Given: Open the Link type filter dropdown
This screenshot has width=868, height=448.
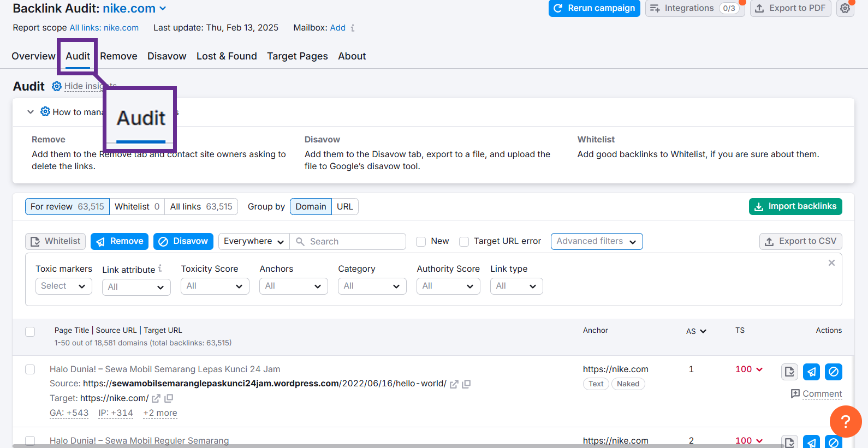Looking at the screenshot, I should (x=516, y=286).
